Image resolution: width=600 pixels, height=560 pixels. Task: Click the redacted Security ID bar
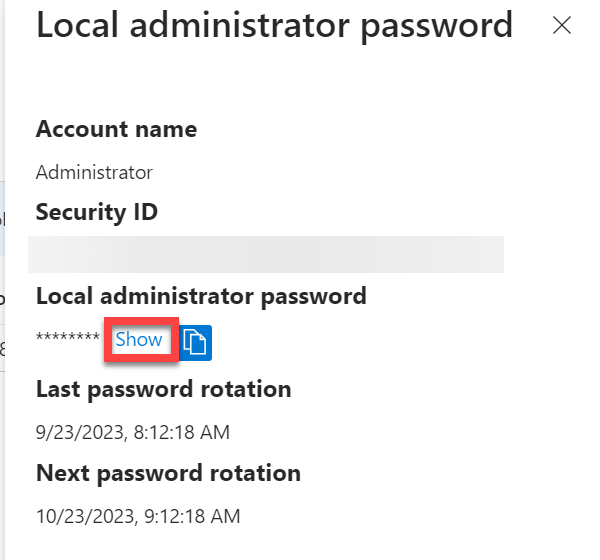pos(266,255)
